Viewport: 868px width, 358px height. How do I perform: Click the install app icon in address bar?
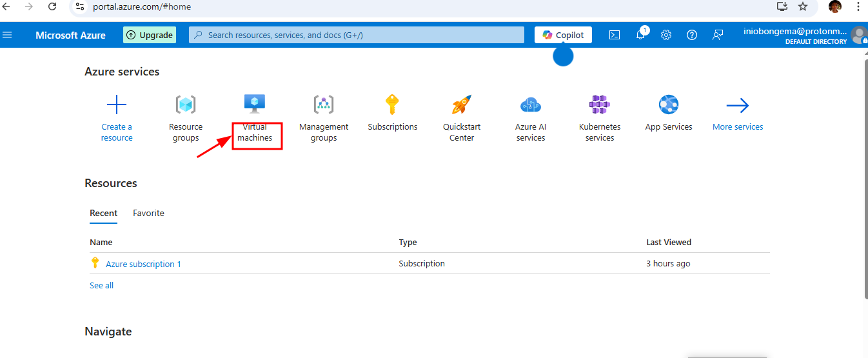coord(782,6)
